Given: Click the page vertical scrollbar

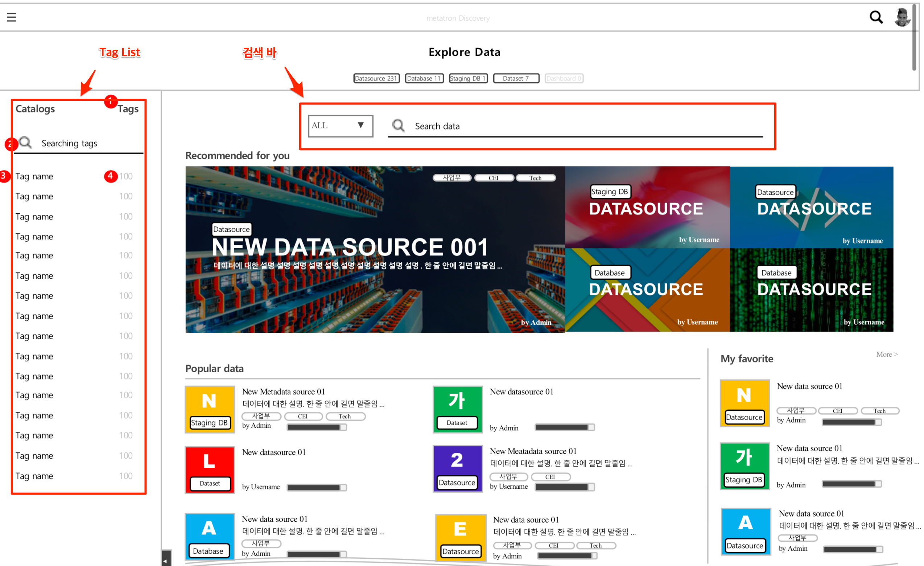Looking at the screenshot, I should [914, 36].
